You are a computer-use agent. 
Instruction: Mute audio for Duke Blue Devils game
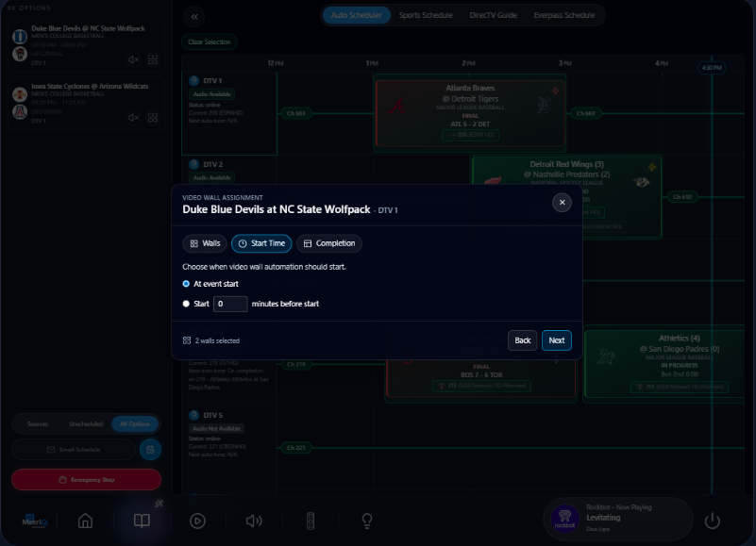133,60
